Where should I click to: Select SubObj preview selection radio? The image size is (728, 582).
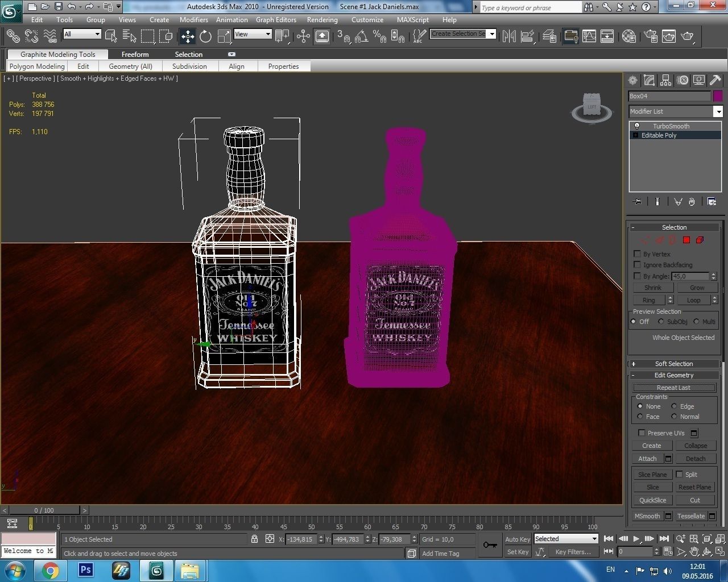661,322
